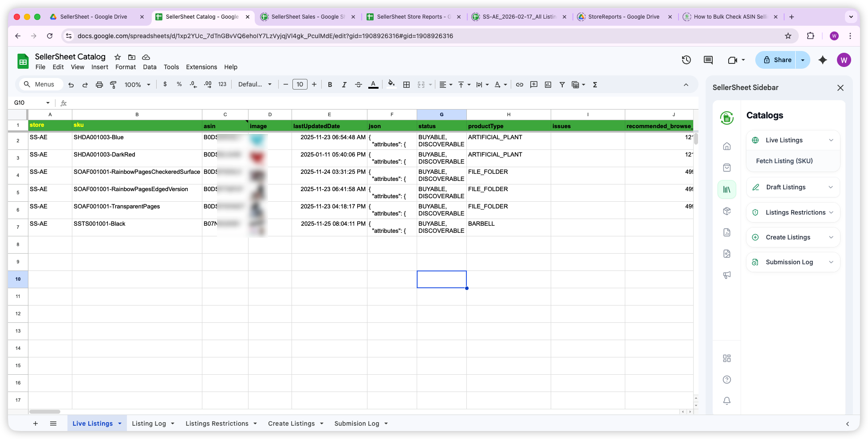This screenshot has height=439, width=868.
Task: Expand the Live Listings section in Catalogs panel
Action: tap(832, 140)
